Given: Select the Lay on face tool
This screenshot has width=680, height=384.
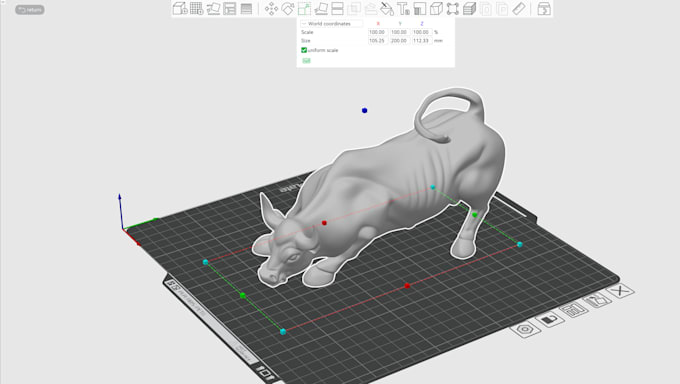Looking at the screenshot, I should 321,8.
